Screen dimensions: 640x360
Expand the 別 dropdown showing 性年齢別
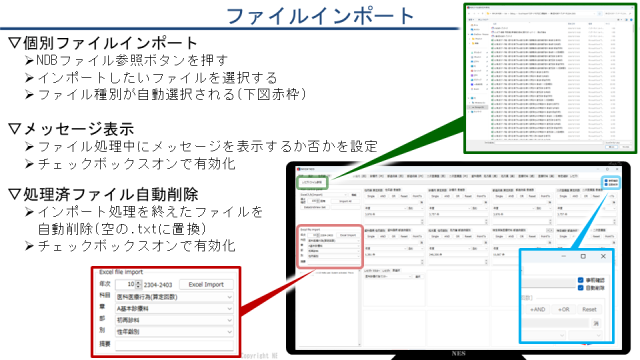click(x=174, y=332)
